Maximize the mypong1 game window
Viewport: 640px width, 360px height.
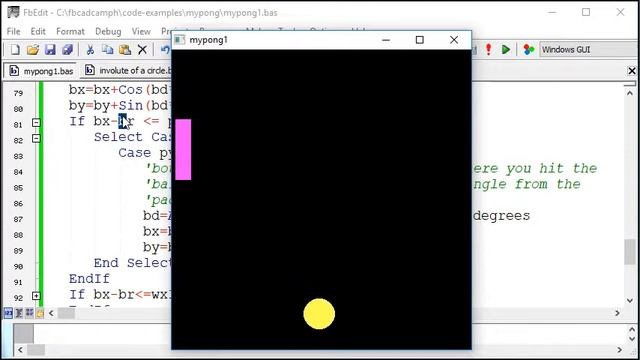point(420,40)
